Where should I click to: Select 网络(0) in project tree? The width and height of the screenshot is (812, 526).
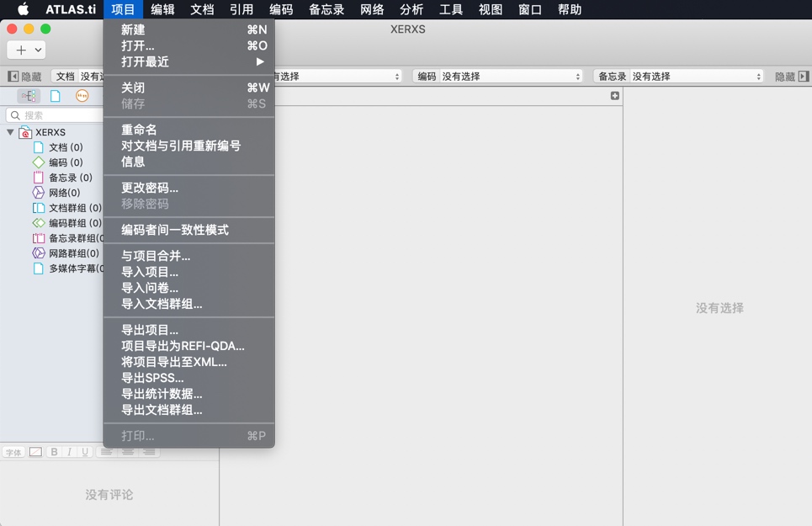point(64,193)
